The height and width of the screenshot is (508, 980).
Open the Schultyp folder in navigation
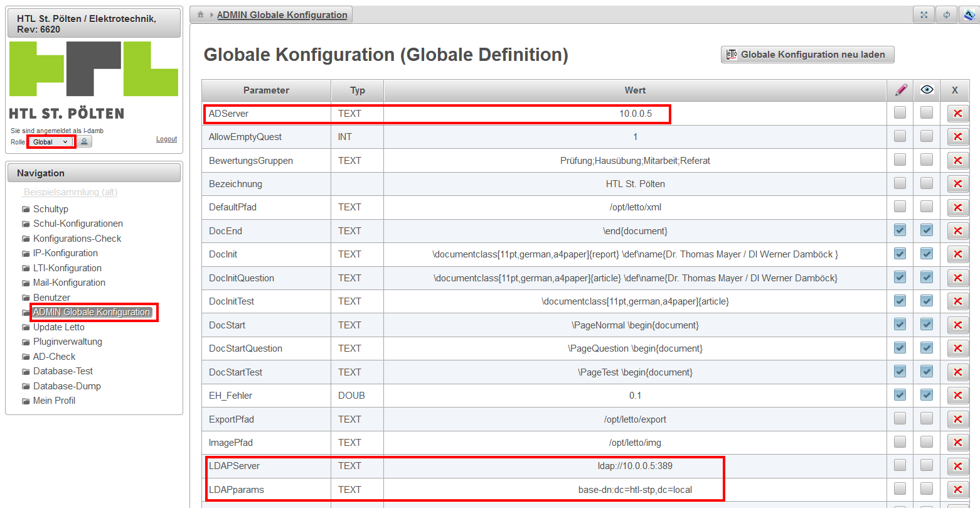click(x=50, y=209)
